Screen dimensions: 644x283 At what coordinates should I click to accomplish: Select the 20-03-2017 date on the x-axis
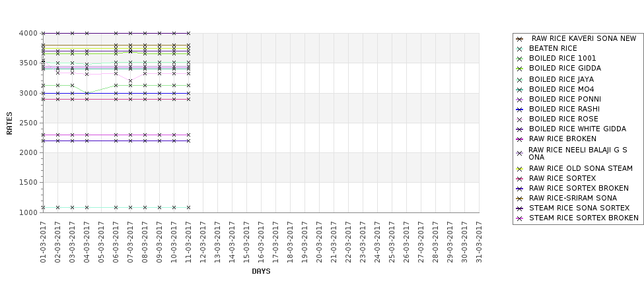tap(319, 242)
